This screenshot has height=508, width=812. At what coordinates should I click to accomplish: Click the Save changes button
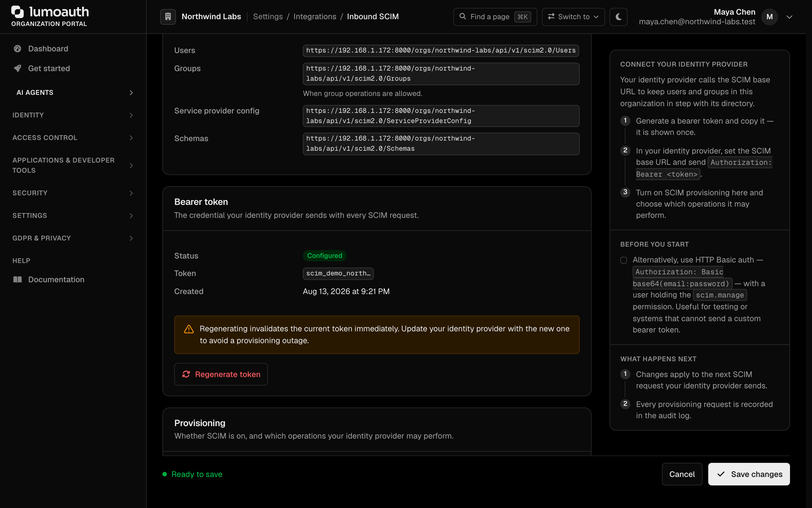(749, 474)
